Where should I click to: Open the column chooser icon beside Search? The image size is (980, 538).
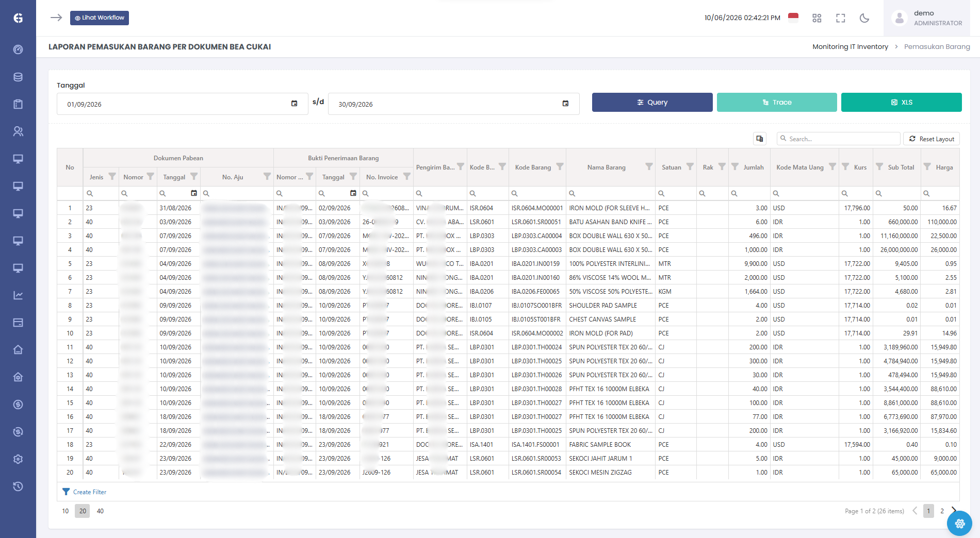pos(760,139)
